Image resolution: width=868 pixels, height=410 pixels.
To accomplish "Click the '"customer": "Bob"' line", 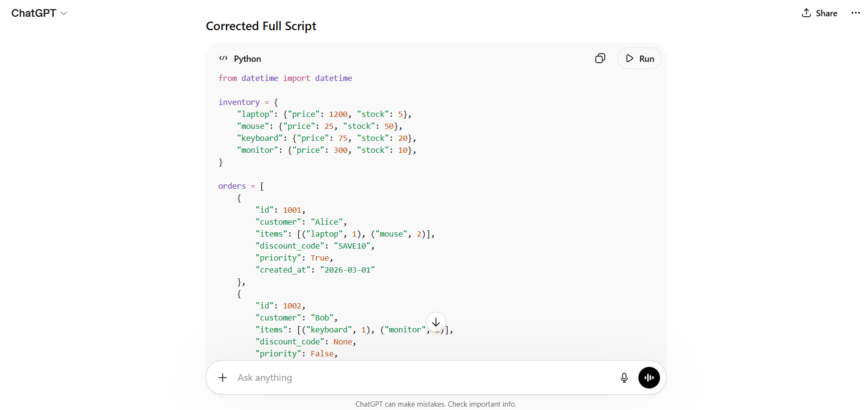I will pos(297,318).
